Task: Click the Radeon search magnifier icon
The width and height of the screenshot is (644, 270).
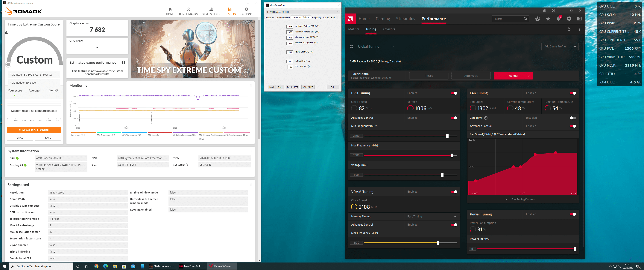Action: click(525, 19)
